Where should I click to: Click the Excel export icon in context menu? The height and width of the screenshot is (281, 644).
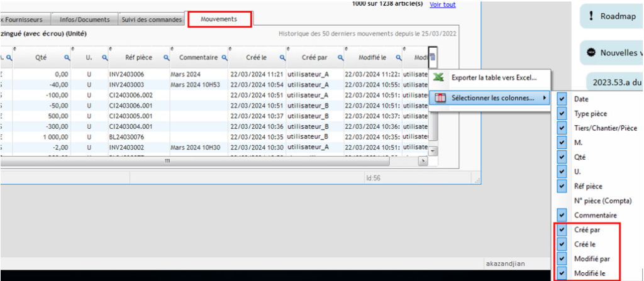440,78
